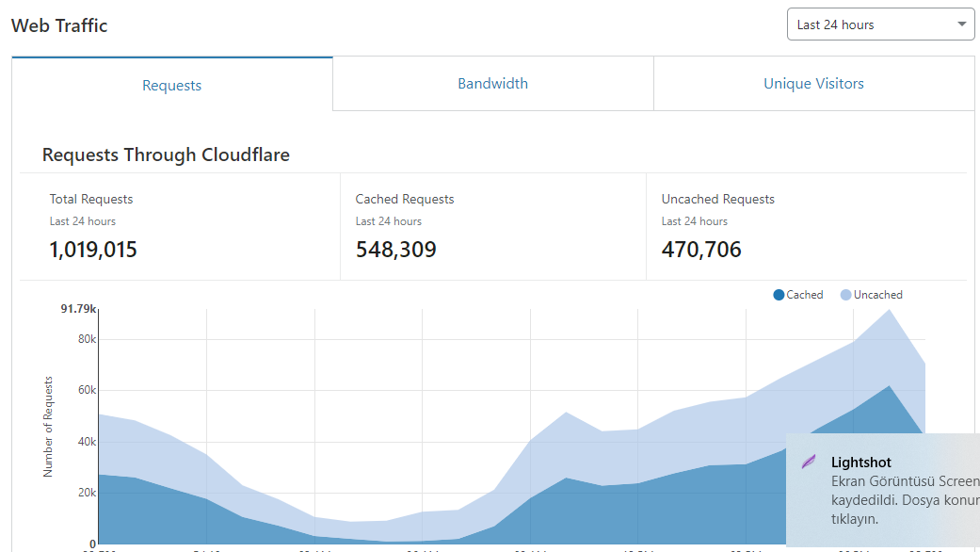Screen dimensions: 980x552
Task: Click the Cached Requests label
Action: (x=405, y=199)
